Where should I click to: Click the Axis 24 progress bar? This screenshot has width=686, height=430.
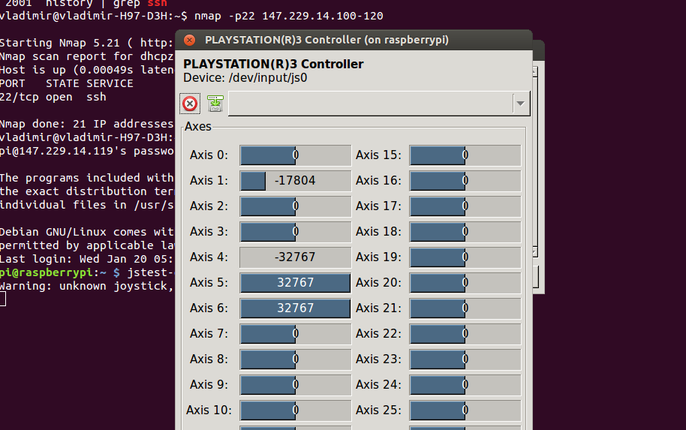(x=465, y=385)
